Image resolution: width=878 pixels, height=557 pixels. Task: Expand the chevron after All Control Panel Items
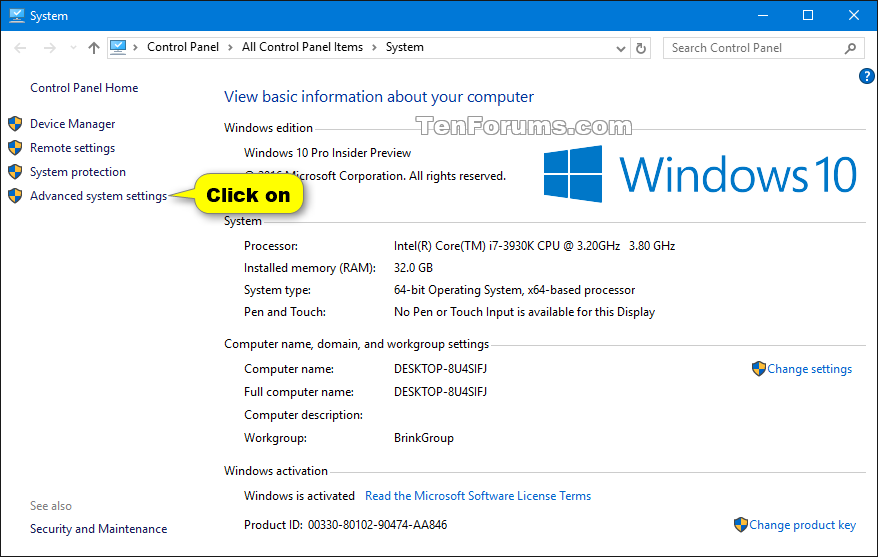pos(375,48)
